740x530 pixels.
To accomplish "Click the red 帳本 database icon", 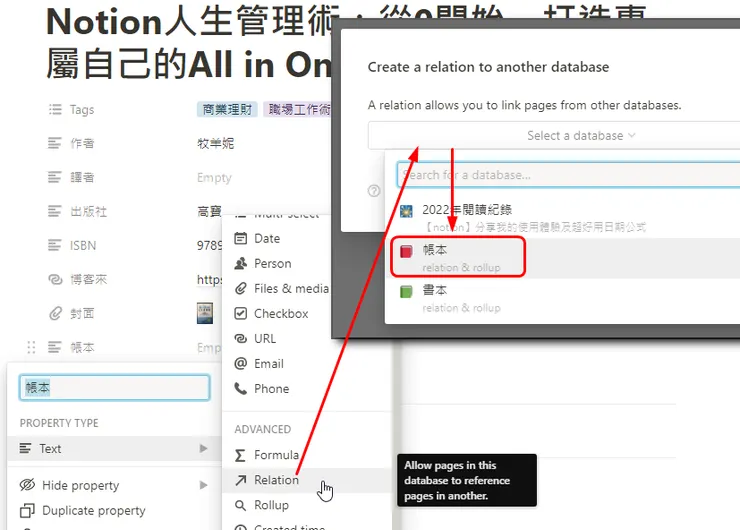I will click(x=406, y=251).
